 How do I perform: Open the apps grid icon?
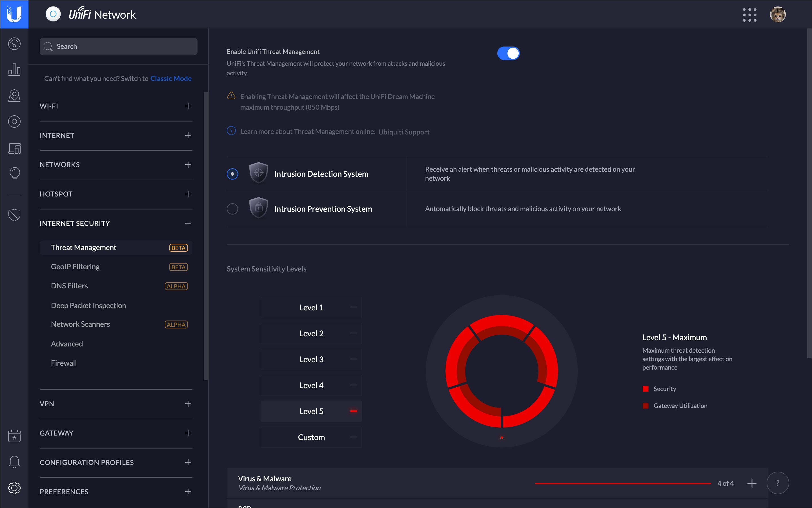(749, 15)
